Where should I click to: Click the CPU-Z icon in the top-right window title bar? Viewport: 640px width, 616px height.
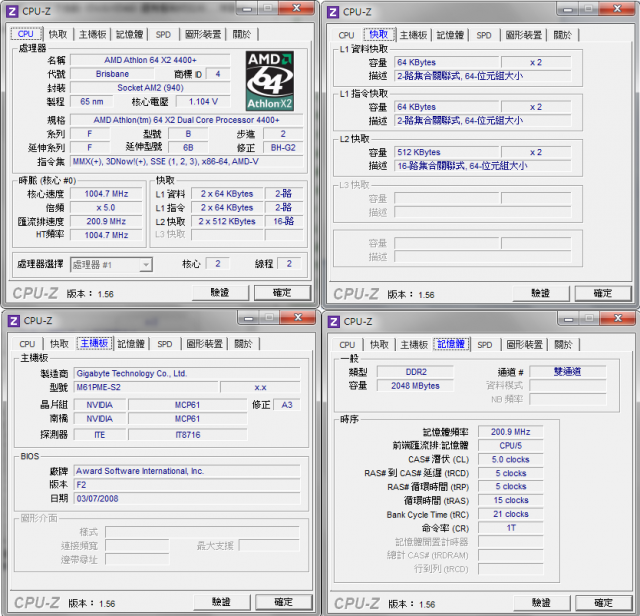(x=333, y=12)
